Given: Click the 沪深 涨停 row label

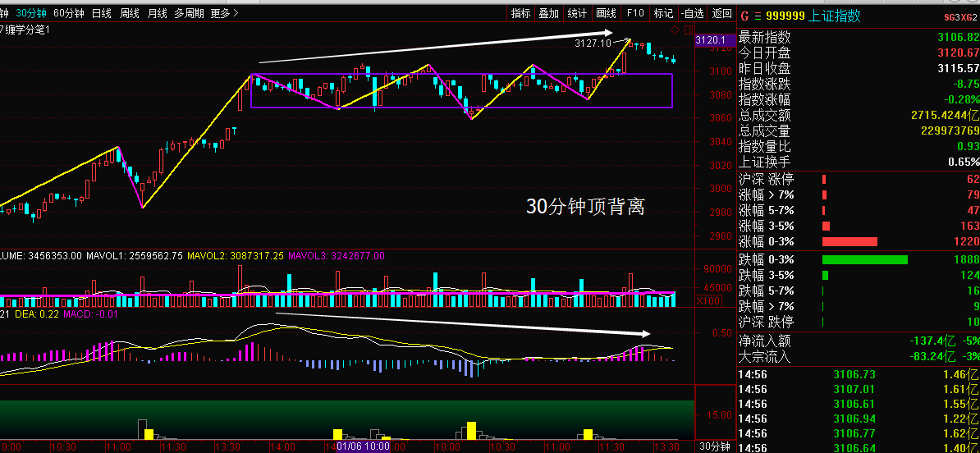Looking at the screenshot, I should pyautogui.click(x=767, y=180).
